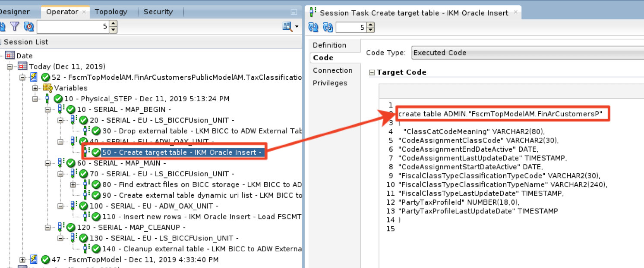This screenshot has height=268, width=644.
Task: Click the session task icon on editor tab
Action: (x=313, y=12)
